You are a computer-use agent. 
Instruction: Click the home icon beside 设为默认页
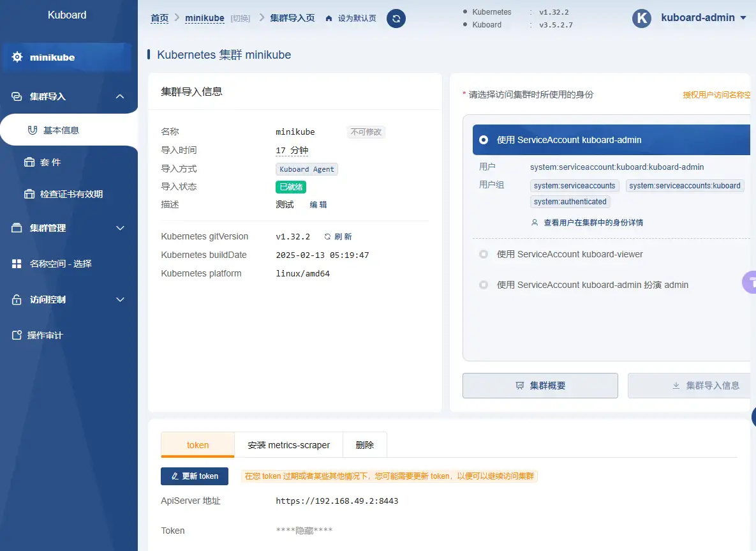pyautogui.click(x=329, y=19)
